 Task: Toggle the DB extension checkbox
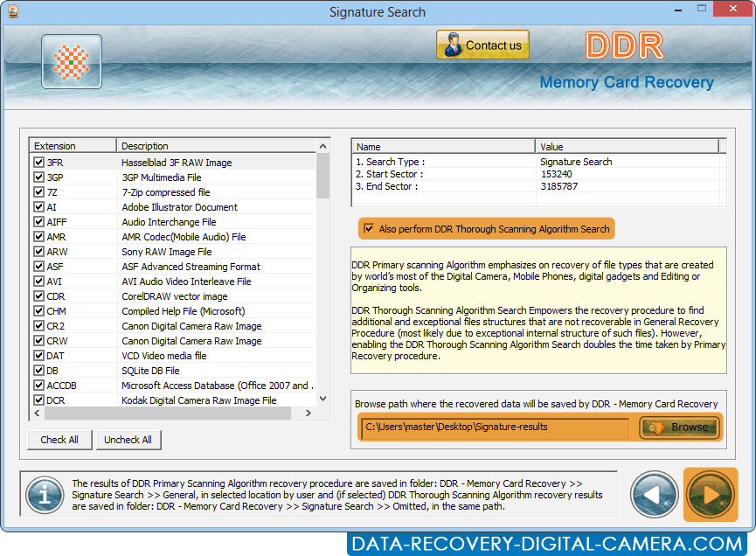pos(39,371)
